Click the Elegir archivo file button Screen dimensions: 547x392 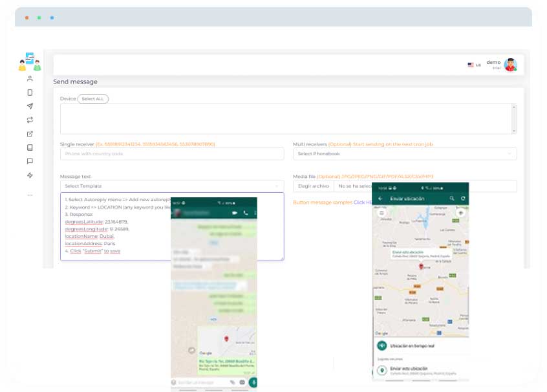tap(314, 186)
